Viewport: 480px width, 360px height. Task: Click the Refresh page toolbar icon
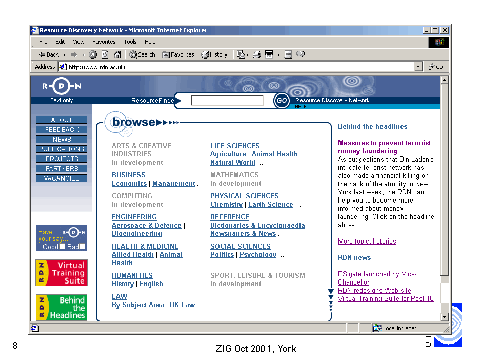[x=105, y=54]
